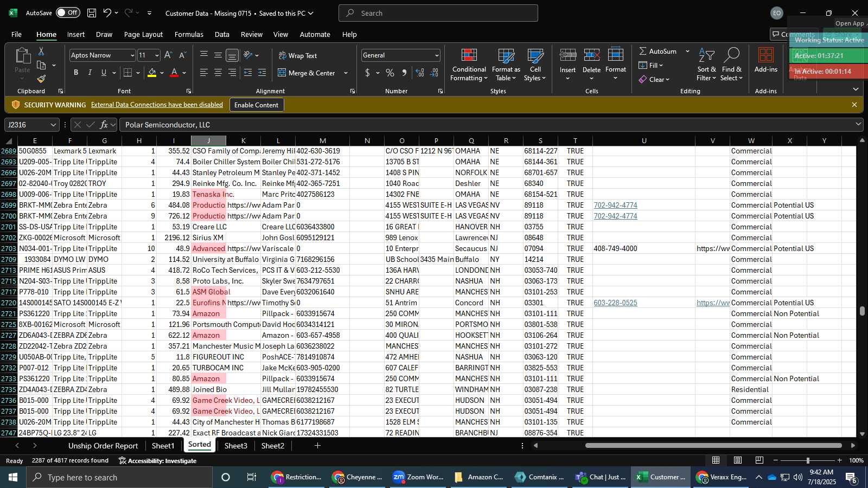Click the Delete cells icon
The height and width of the screenshot is (488, 868).
[x=591, y=56]
